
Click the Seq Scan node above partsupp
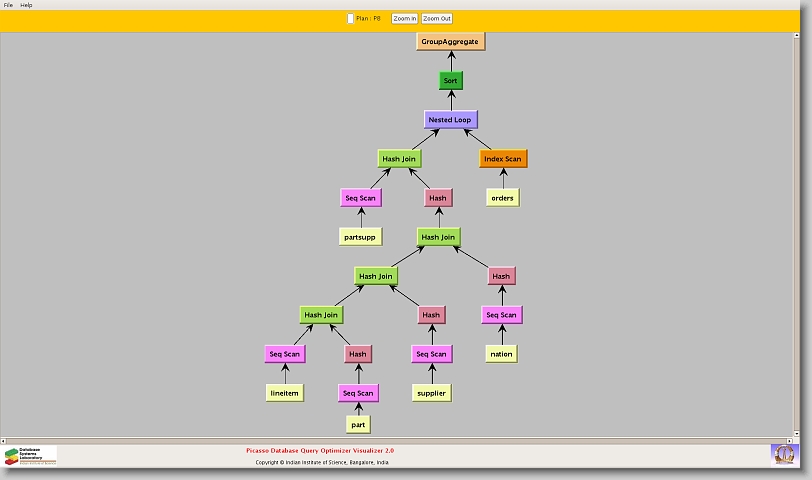[360, 198]
